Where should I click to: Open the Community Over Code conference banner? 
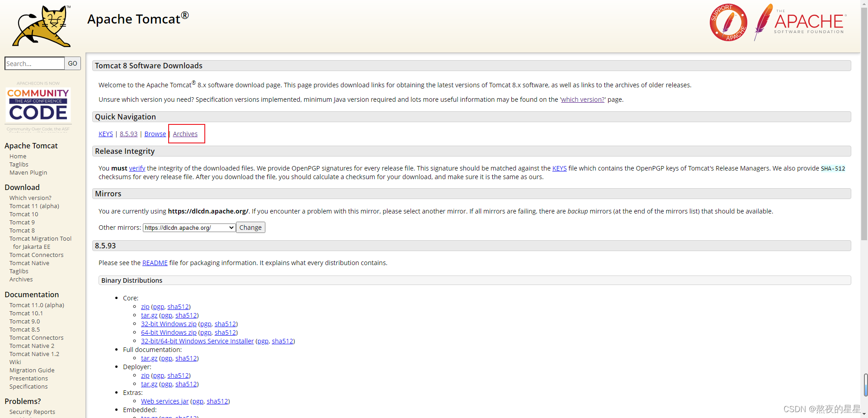pyautogui.click(x=38, y=106)
